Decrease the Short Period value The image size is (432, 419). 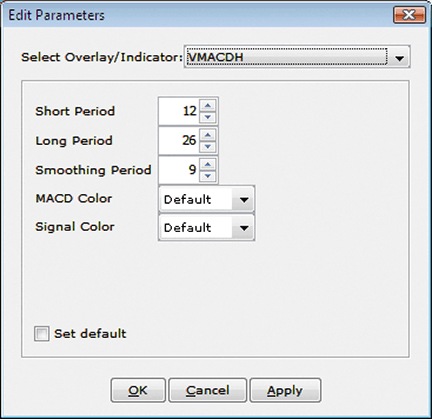208,117
